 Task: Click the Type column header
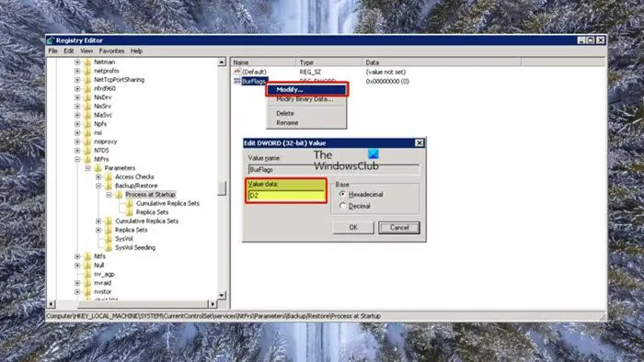[329, 62]
